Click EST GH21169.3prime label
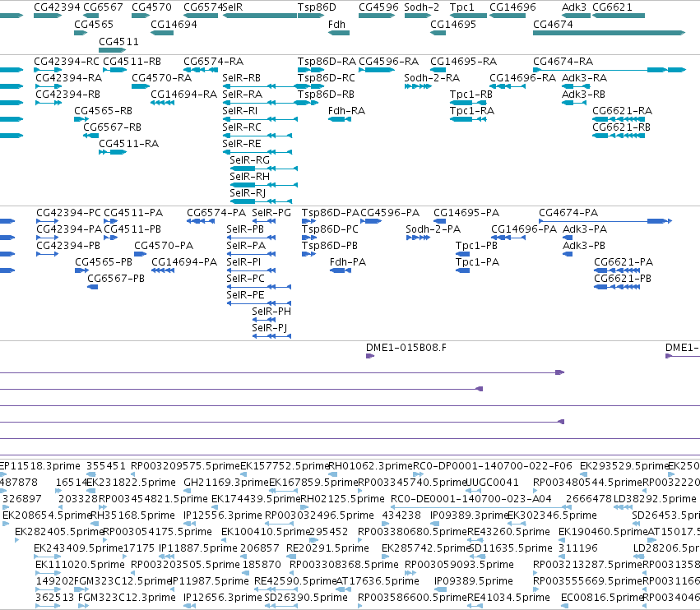Image resolution: width=700 pixels, height=610 pixels. tap(225, 483)
